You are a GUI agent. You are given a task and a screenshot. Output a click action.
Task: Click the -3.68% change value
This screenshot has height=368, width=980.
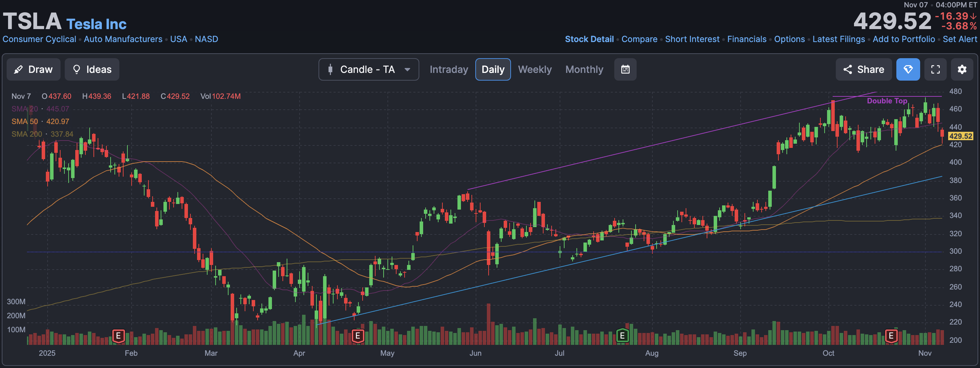[x=959, y=26]
